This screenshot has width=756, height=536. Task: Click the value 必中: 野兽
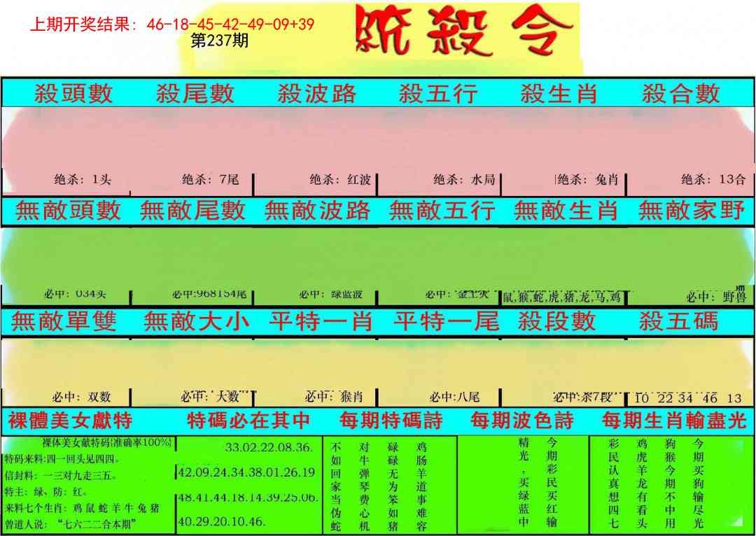[717, 297]
